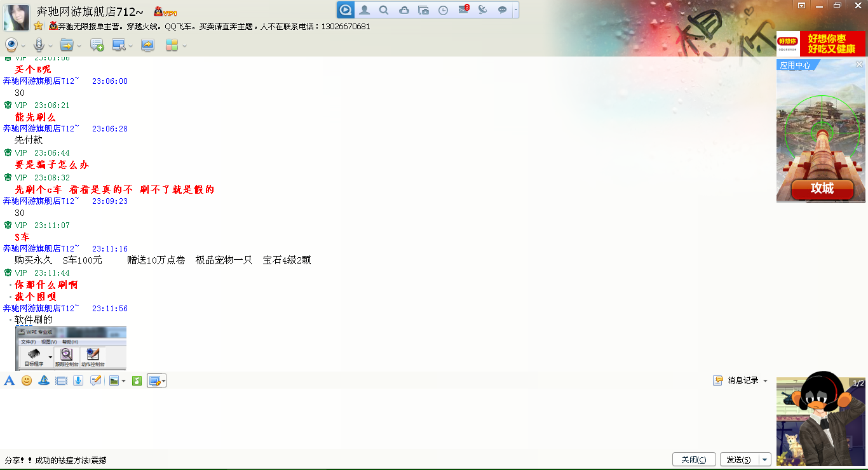
Task: Click the signature text with phone 13026670681
Action: (214, 27)
